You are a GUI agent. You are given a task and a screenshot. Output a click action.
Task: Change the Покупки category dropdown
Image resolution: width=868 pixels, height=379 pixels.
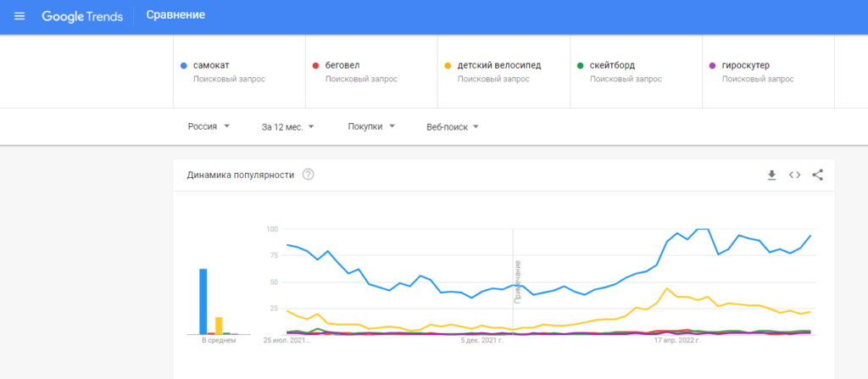pos(371,126)
